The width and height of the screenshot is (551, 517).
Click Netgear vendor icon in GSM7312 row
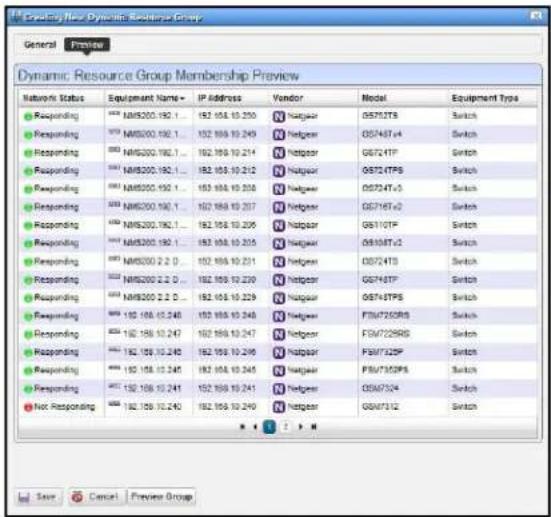click(279, 407)
